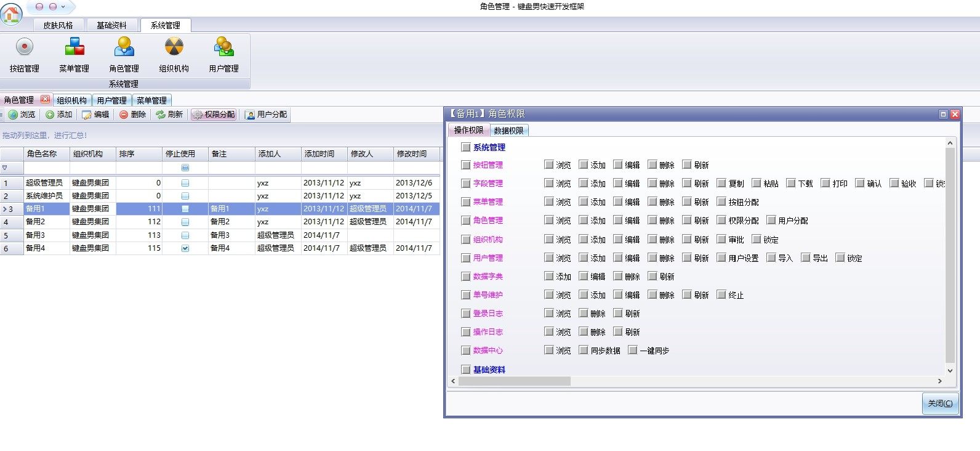
Task: Click 刷新 toolbar button
Action: (169, 115)
